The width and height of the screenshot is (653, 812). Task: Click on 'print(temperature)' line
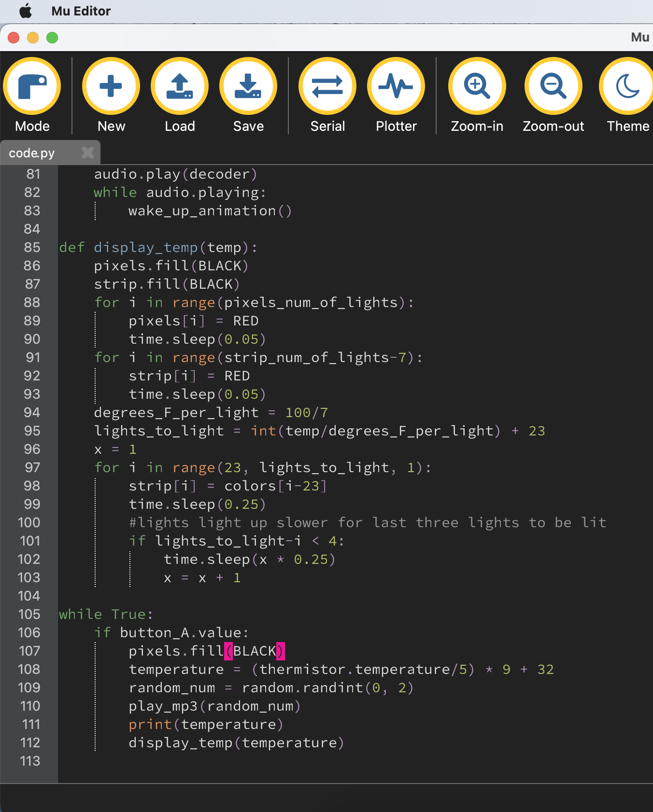[x=206, y=724]
